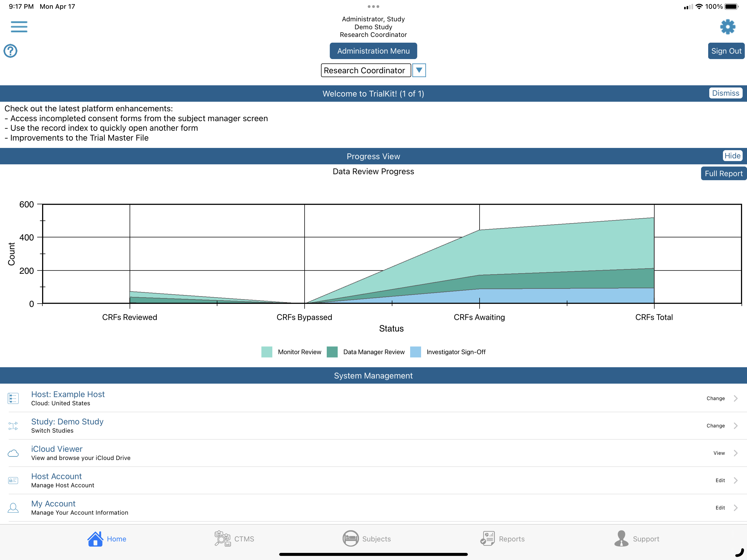Image resolution: width=747 pixels, height=560 pixels.
Task: Open the Subjects tab
Action: [x=366, y=539]
